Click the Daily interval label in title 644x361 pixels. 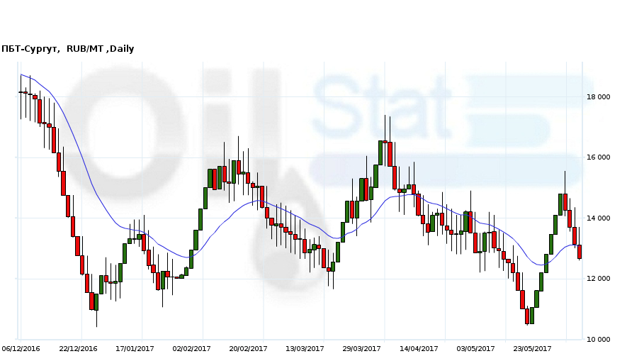(x=122, y=49)
